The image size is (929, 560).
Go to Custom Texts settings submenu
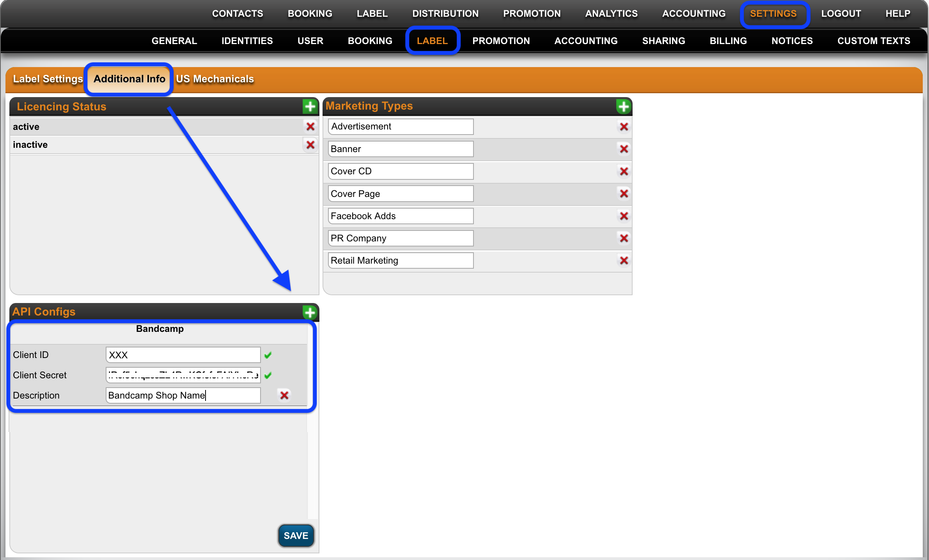point(874,41)
